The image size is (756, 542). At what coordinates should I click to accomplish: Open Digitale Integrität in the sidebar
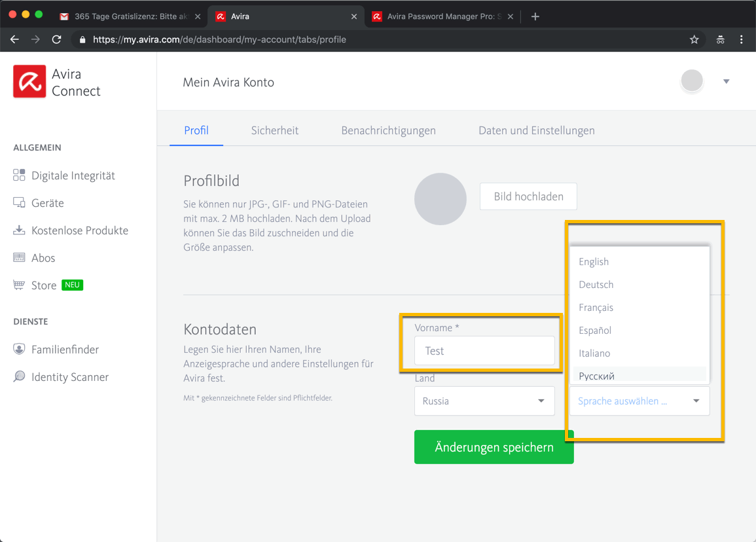click(x=73, y=175)
